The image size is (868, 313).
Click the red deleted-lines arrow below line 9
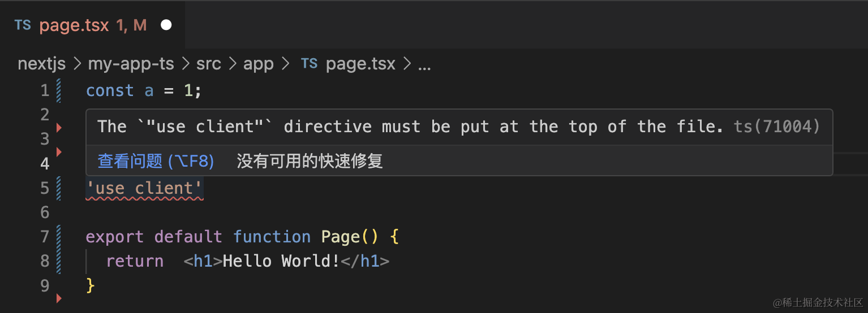[x=59, y=298]
